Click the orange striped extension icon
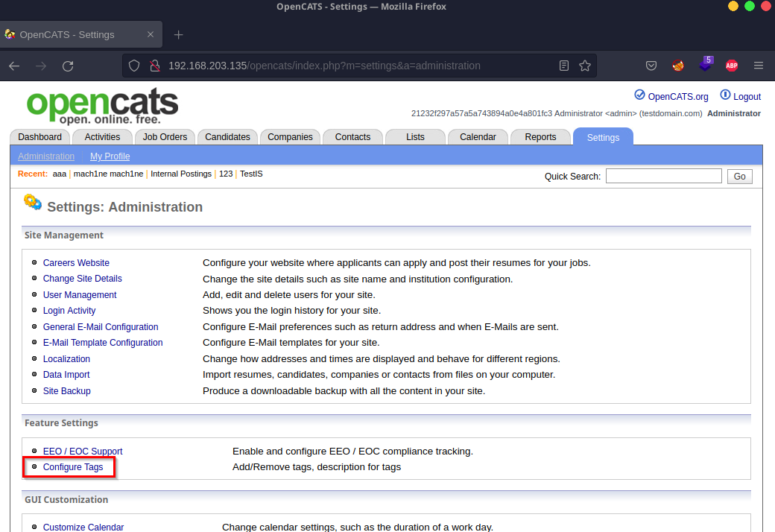The height and width of the screenshot is (532, 775). (678, 66)
